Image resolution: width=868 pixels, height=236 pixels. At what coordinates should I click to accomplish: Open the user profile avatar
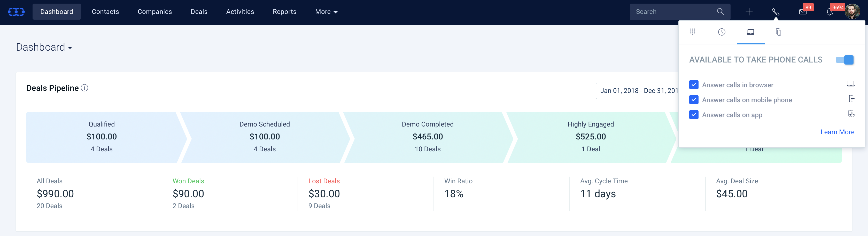coord(852,12)
